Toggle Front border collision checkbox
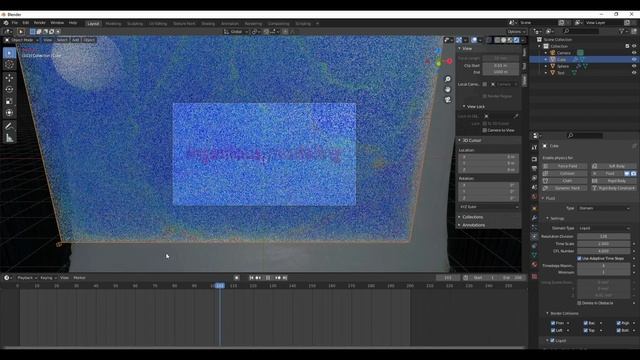 point(553,323)
